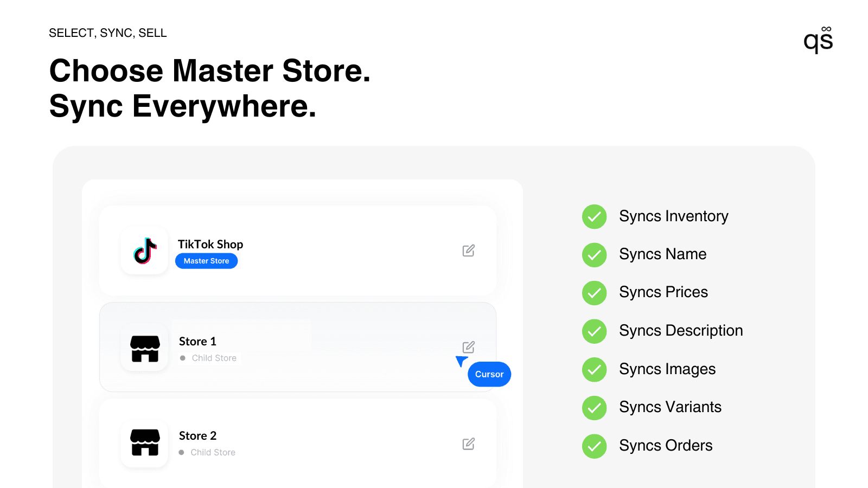Click the blue Master Store badge
The height and width of the screenshot is (488, 868).
tap(206, 261)
